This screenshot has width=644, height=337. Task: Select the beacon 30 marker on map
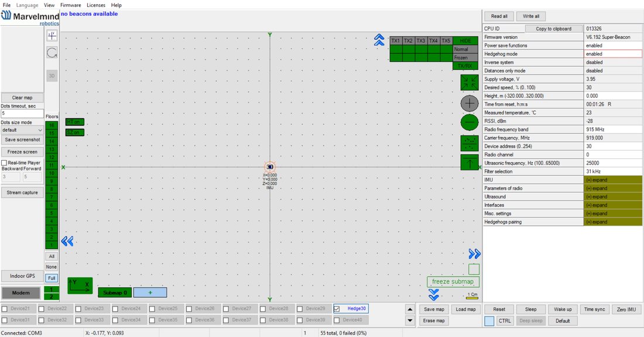[x=270, y=167]
